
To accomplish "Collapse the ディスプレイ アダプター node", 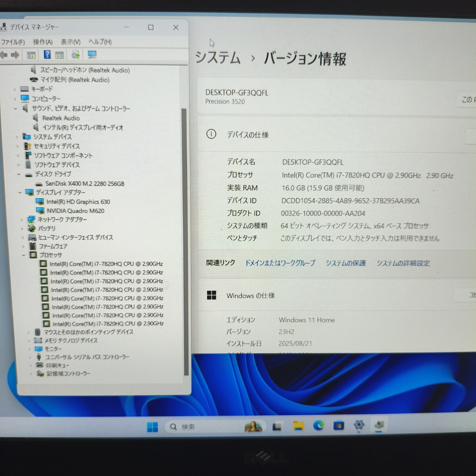I will pos(20,192).
